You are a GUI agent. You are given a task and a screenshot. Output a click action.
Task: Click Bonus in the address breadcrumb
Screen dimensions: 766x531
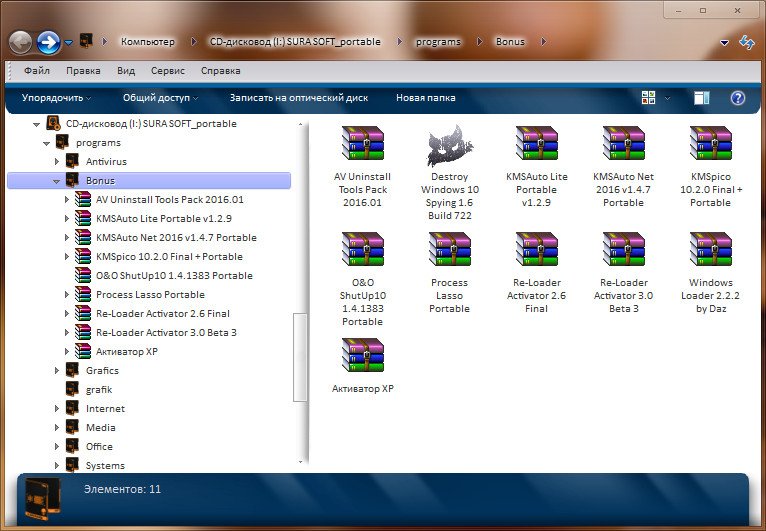point(510,42)
